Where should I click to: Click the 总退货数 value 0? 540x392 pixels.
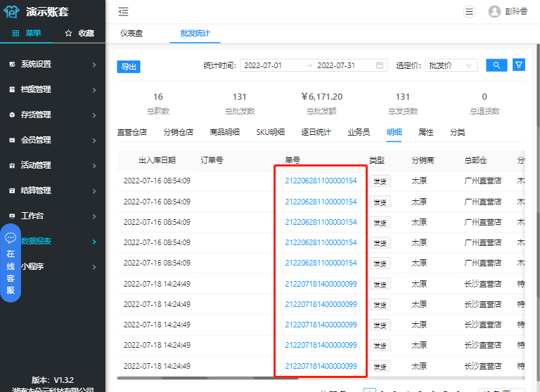pos(484,97)
